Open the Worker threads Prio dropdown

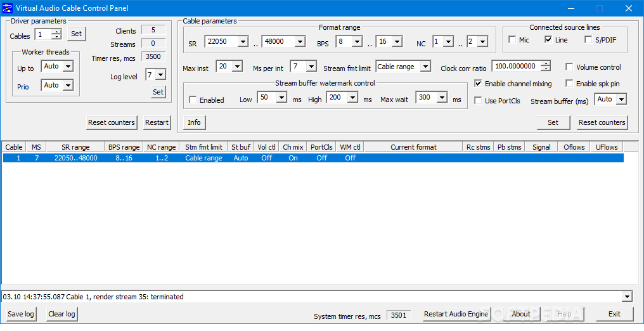[x=68, y=85]
